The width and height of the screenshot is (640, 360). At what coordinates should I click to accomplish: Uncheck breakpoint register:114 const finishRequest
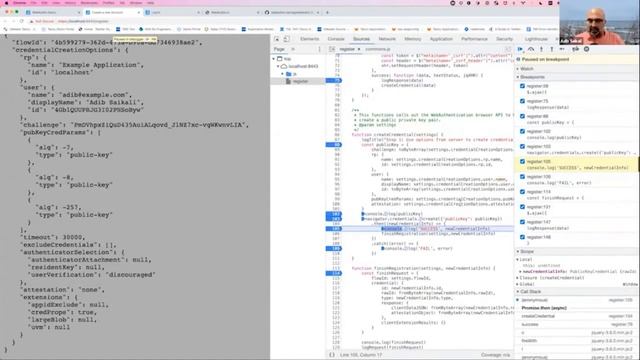tap(522, 191)
